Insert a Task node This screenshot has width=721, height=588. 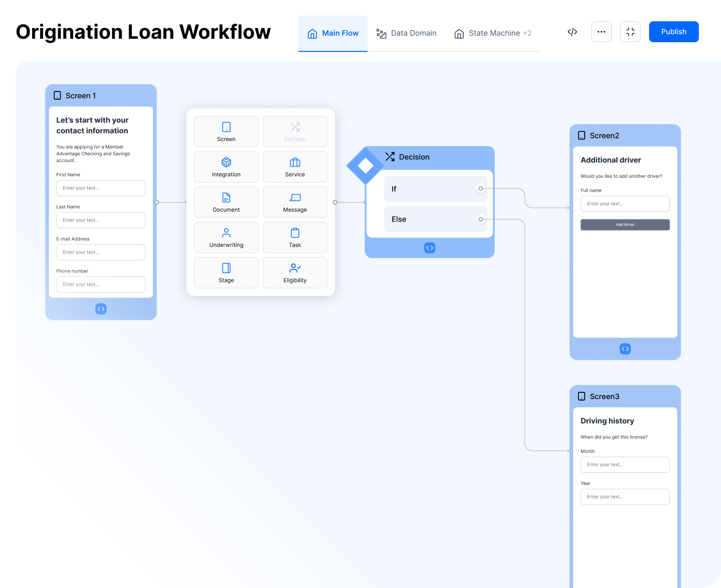[295, 237]
